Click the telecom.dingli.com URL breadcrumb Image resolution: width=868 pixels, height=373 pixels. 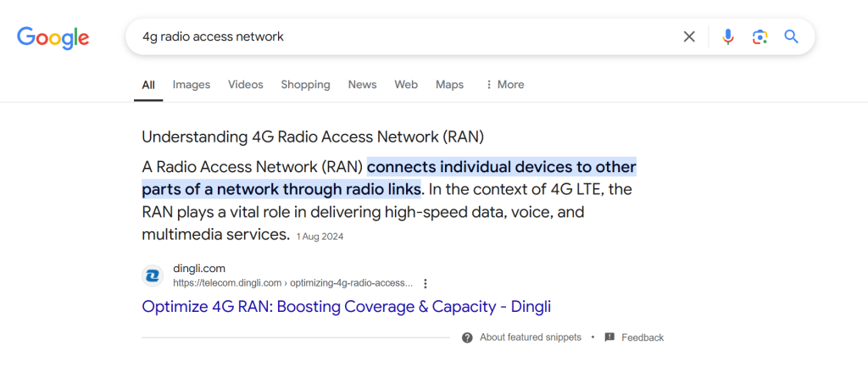tap(292, 283)
